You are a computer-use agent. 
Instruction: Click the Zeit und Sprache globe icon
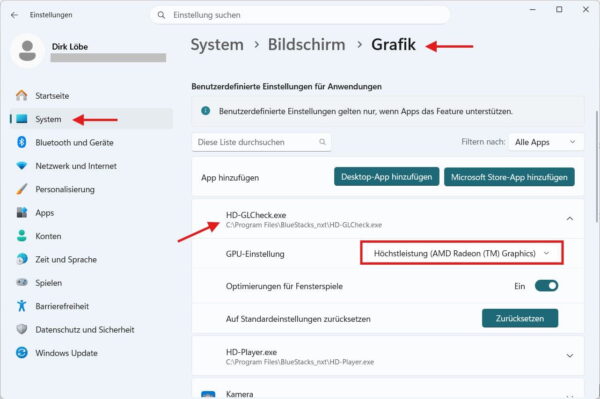pos(21,259)
